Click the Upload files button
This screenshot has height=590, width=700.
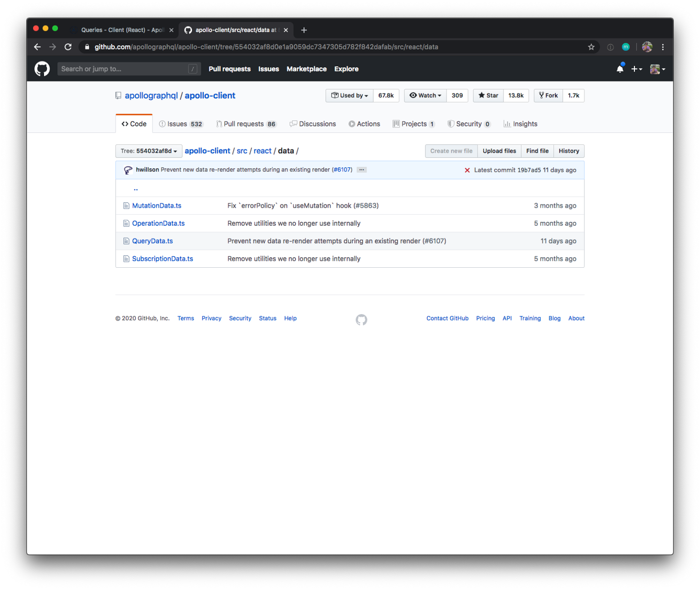(x=499, y=151)
